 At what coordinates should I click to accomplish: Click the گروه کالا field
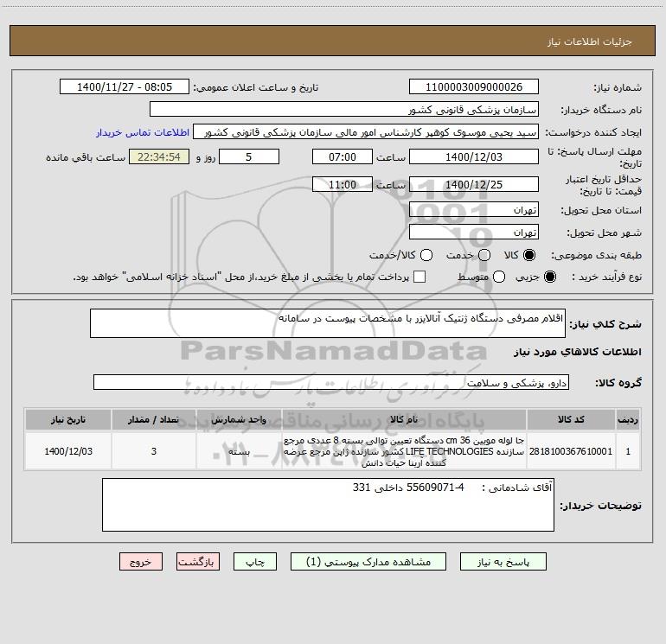click(x=331, y=382)
